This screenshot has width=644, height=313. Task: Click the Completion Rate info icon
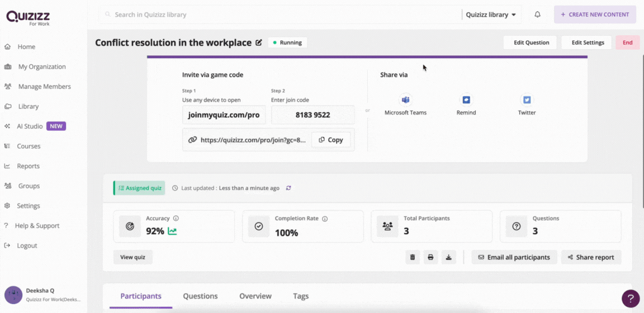[325, 219]
